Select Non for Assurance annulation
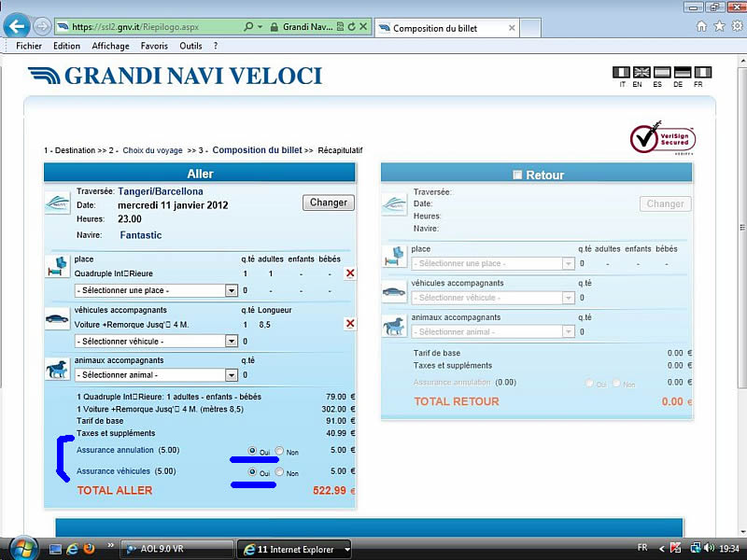The height and width of the screenshot is (560, 747). tap(279, 451)
